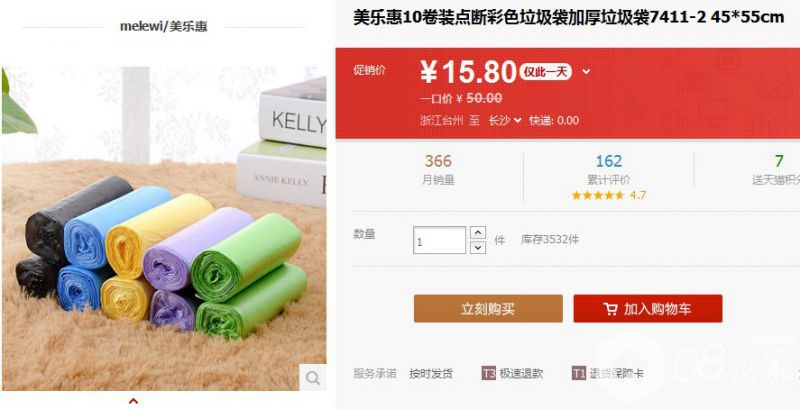Increase quantity with the up arrow
The image size is (800, 409).
click(478, 233)
